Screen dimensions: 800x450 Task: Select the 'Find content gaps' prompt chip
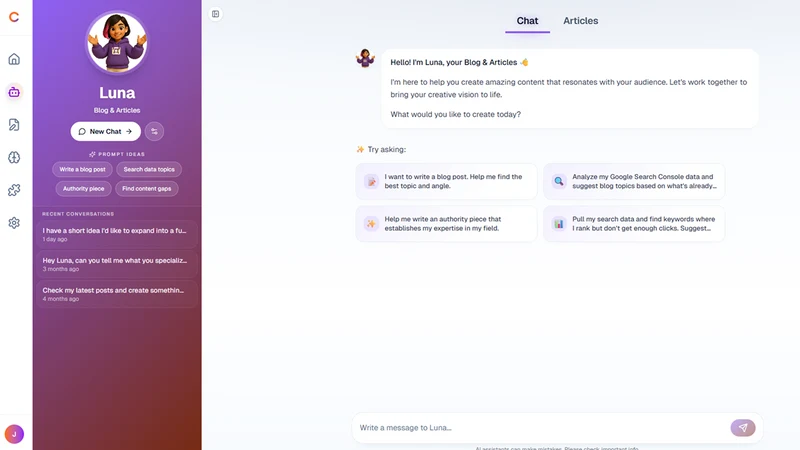(146, 189)
